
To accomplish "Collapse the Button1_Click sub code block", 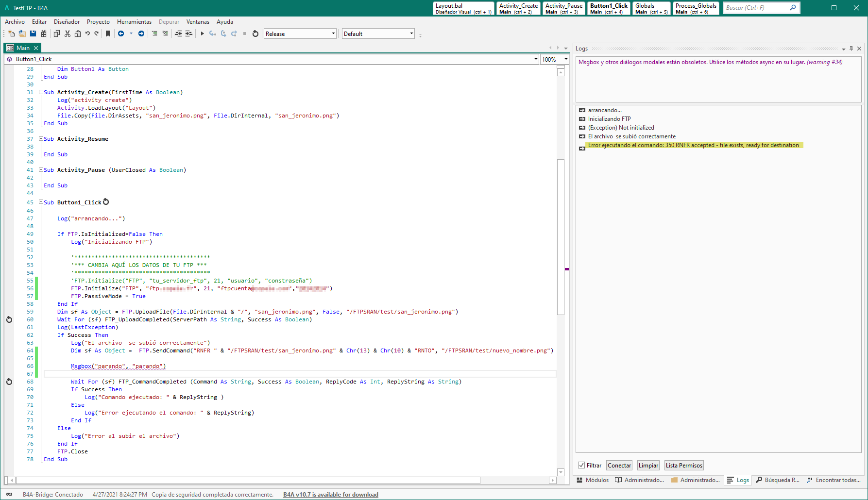I will tap(41, 202).
